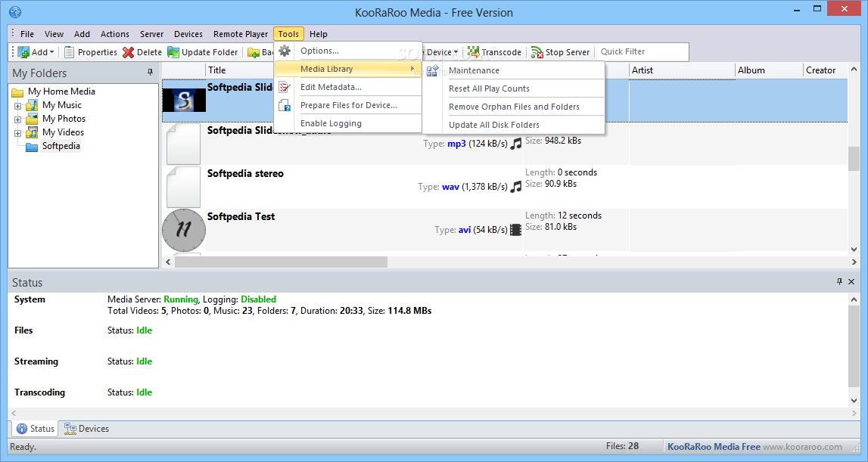Open the Server menu
Viewport: 868px width, 462px height.
coord(151,34)
